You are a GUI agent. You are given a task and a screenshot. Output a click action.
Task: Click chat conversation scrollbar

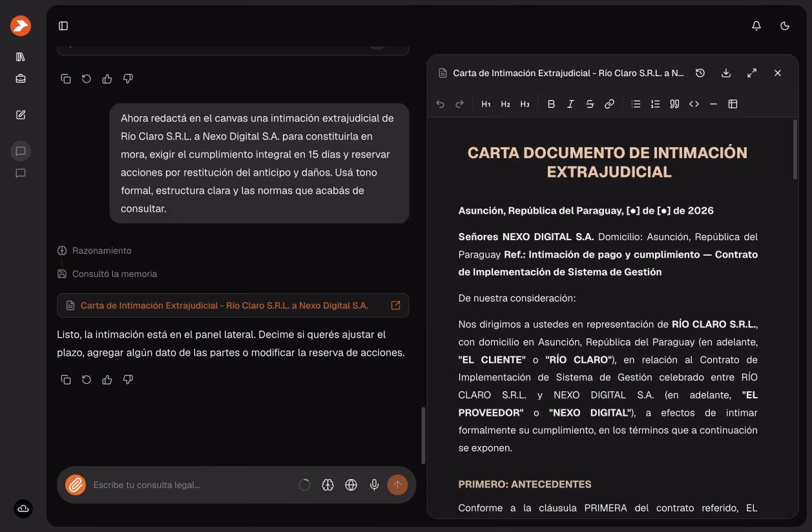coord(424,435)
